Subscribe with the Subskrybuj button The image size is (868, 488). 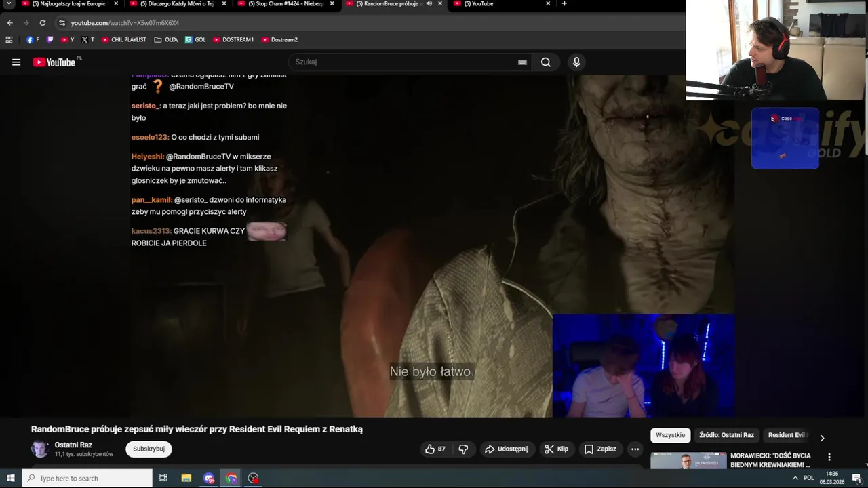point(149,449)
